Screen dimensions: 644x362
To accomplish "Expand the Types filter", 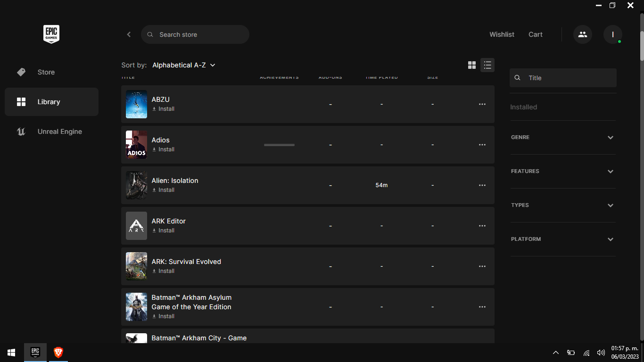I will point(563,205).
